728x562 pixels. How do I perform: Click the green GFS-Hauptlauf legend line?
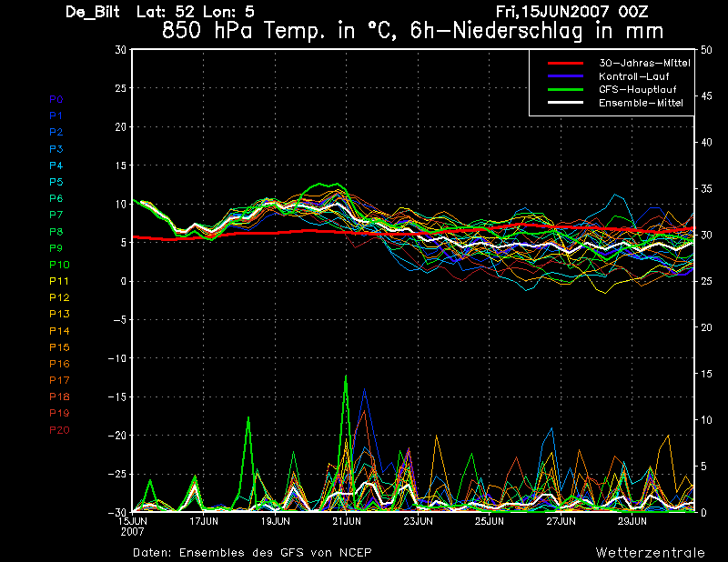(x=565, y=89)
